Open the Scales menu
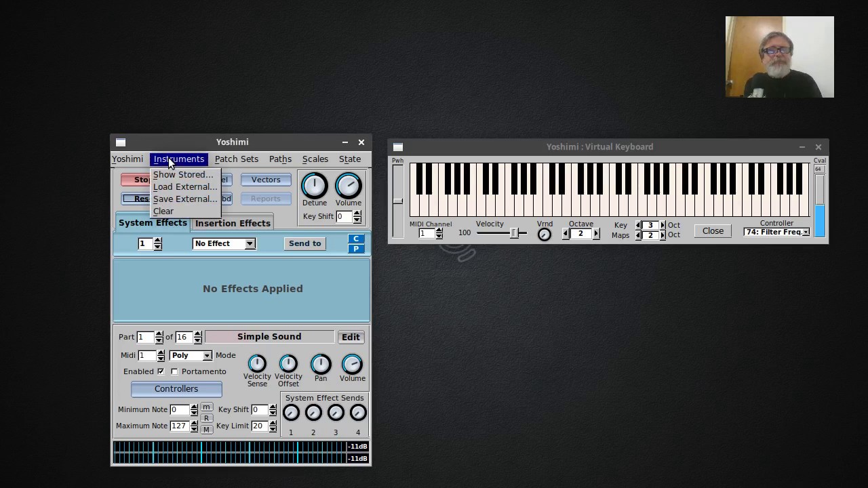Image resolution: width=868 pixels, height=488 pixels. pos(315,159)
